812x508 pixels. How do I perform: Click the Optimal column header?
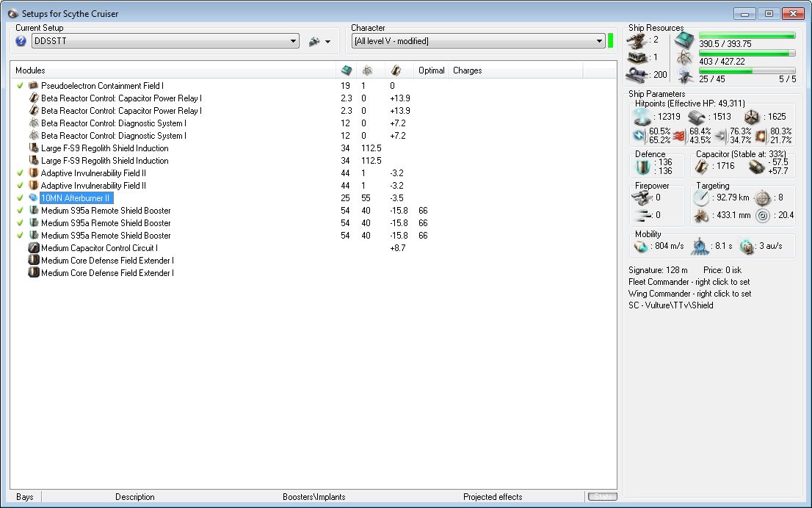click(432, 70)
